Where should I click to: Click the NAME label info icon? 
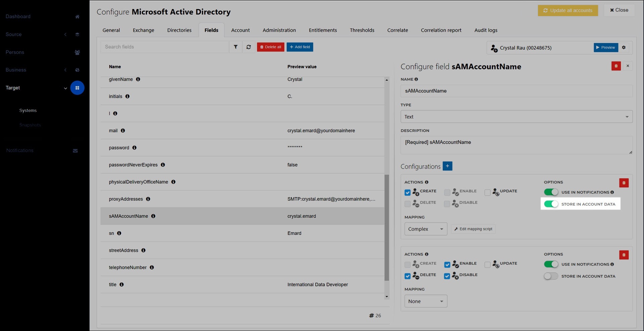[x=416, y=79]
